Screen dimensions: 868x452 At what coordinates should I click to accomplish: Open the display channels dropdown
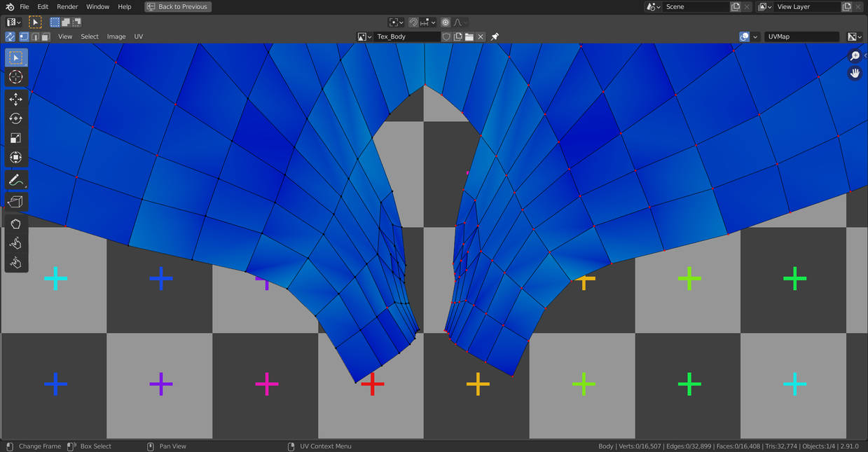coord(855,36)
